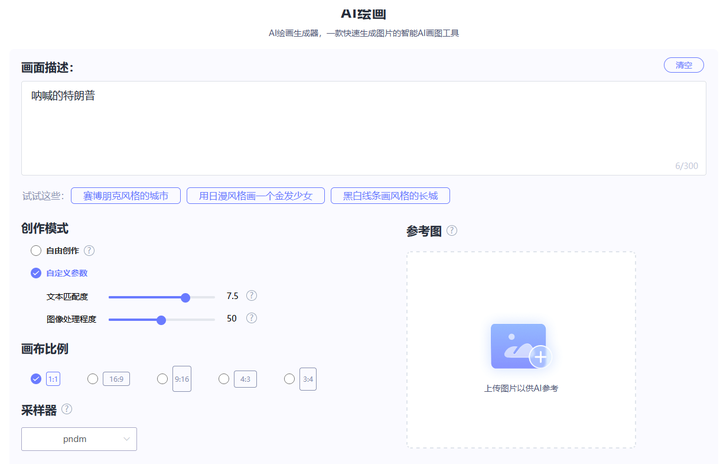Click the 文本匹配度 slider handle
The width and height of the screenshot is (720, 464).
186,298
